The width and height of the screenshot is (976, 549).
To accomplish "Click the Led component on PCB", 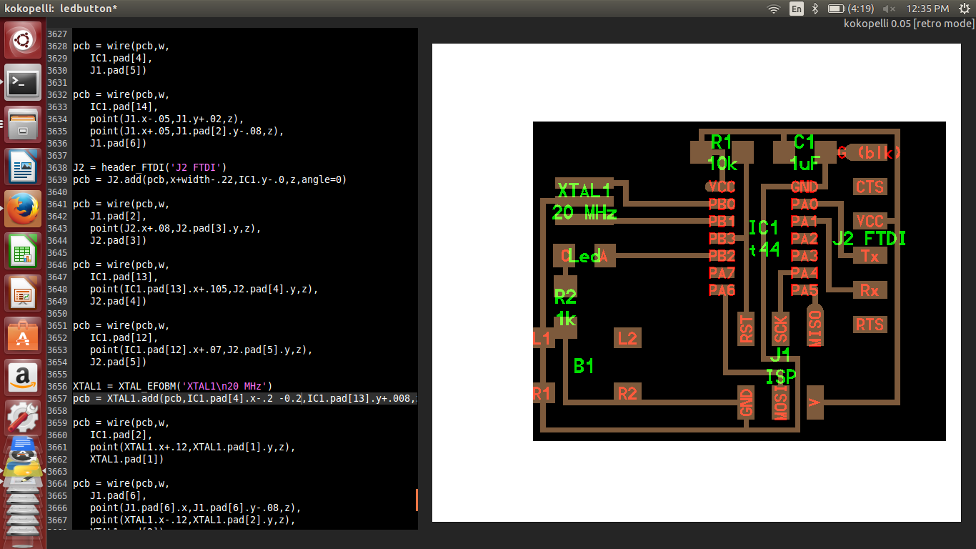I will (584, 256).
